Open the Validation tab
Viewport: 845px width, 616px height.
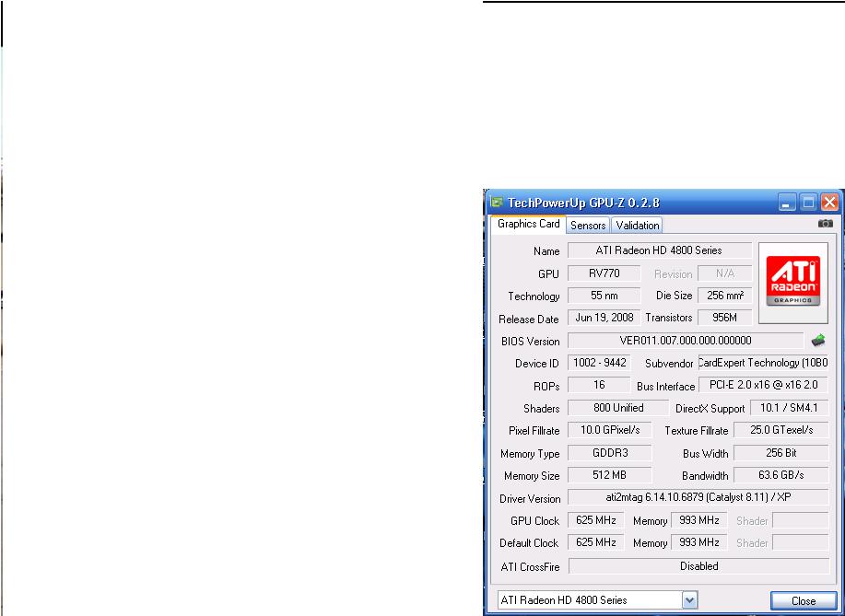[638, 225]
